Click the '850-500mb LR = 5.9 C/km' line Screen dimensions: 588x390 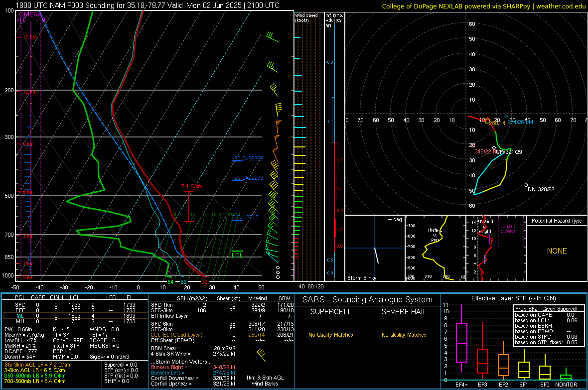(x=35, y=376)
